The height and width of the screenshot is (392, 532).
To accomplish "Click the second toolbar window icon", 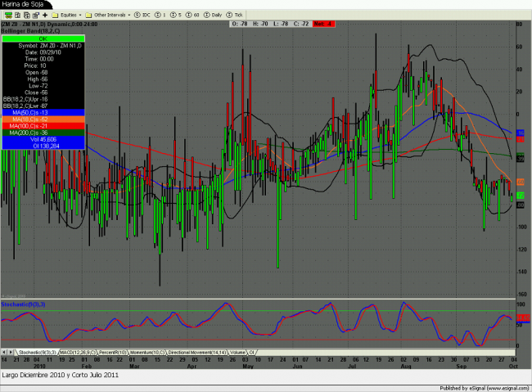I will [x=18, y=15].
